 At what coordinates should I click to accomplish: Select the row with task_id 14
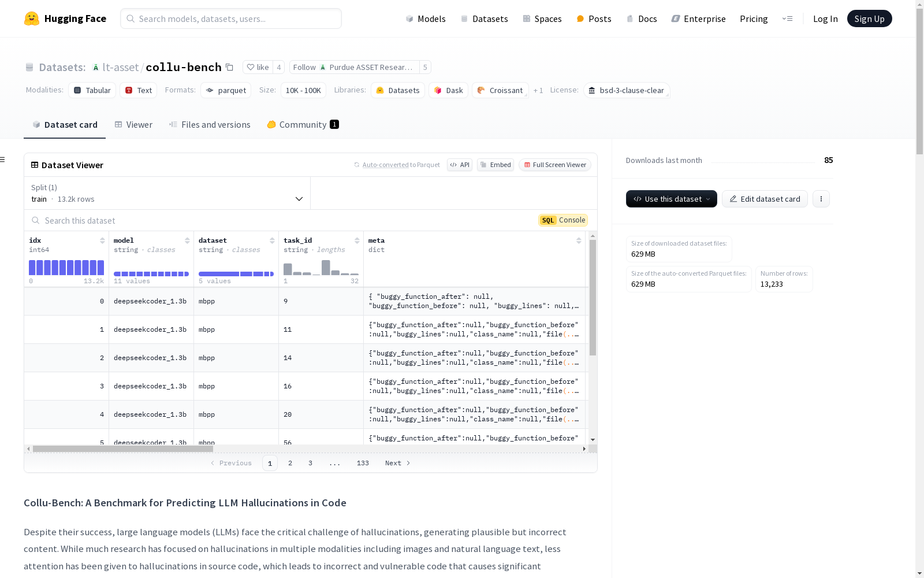coord(305,358)
